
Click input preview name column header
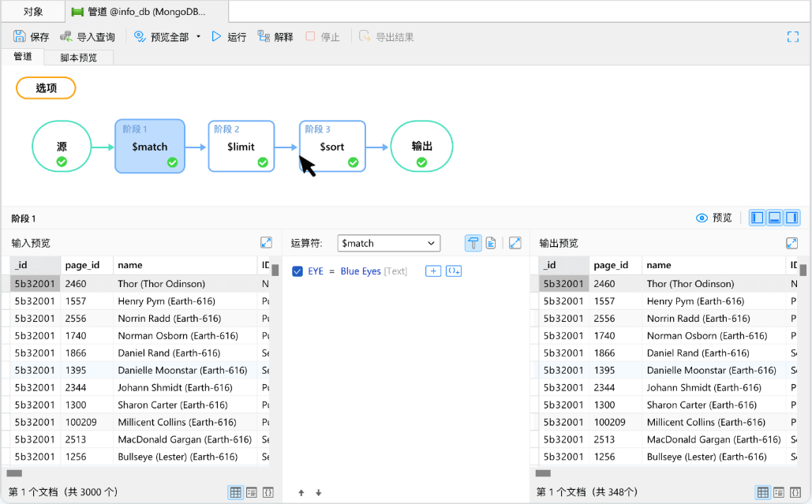click(185, 265)
